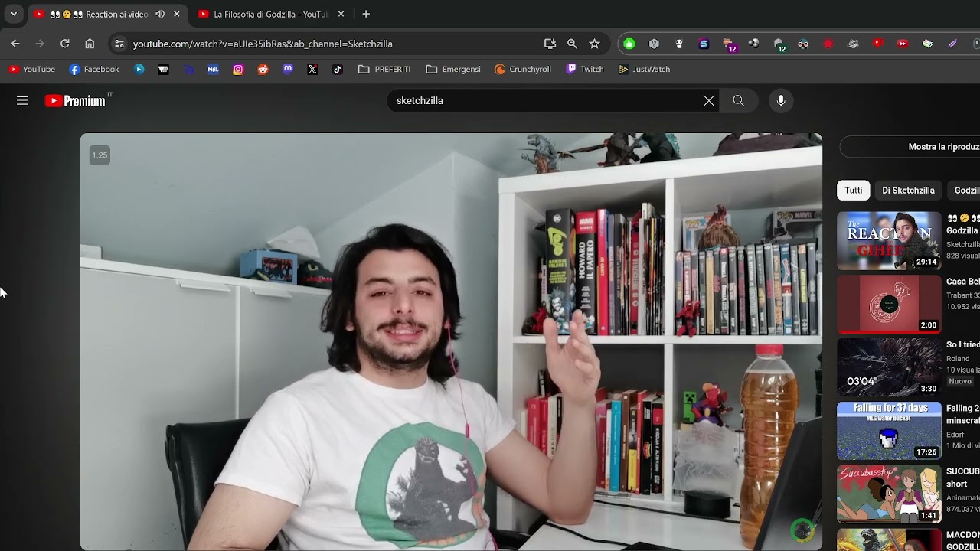Screen dimensions: 980x551
Task: Open the Crunchyroll bookmark
Action: point(523,69)
